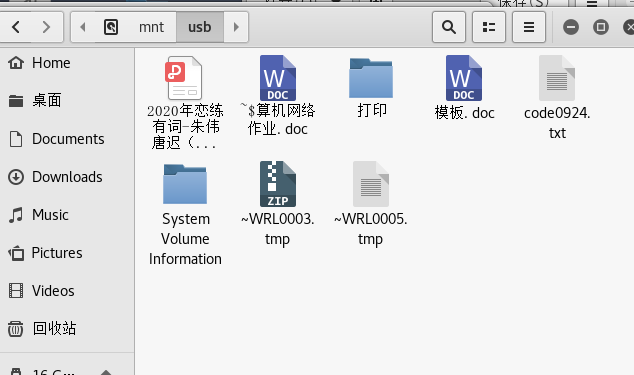Select the ~$算机网络作业.doc file icon

click(277, 78)
